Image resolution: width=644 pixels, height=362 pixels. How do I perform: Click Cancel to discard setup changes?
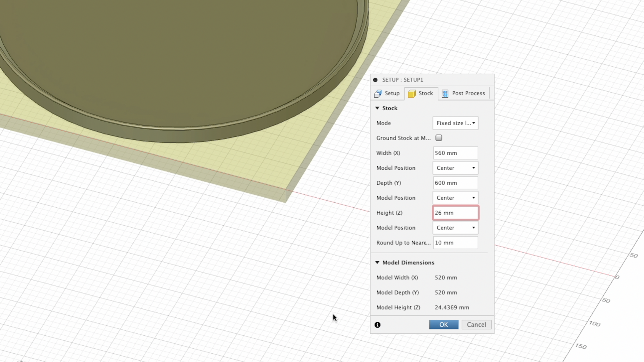476,324
